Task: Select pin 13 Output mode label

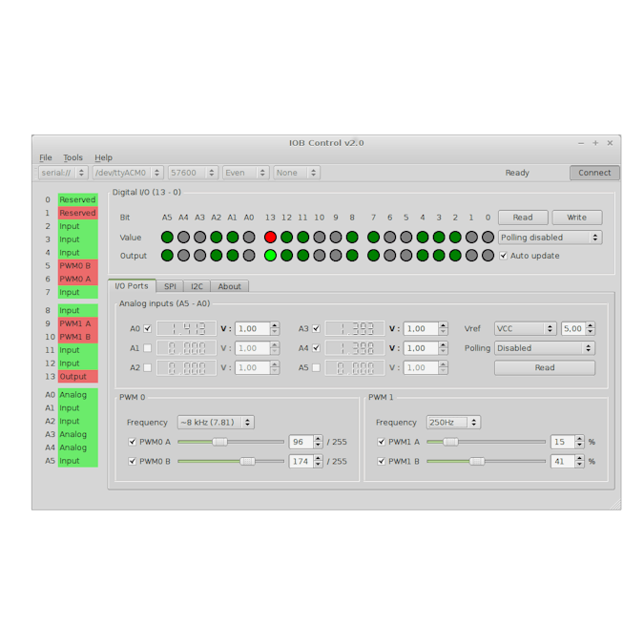Action: (x=77, y=377)
